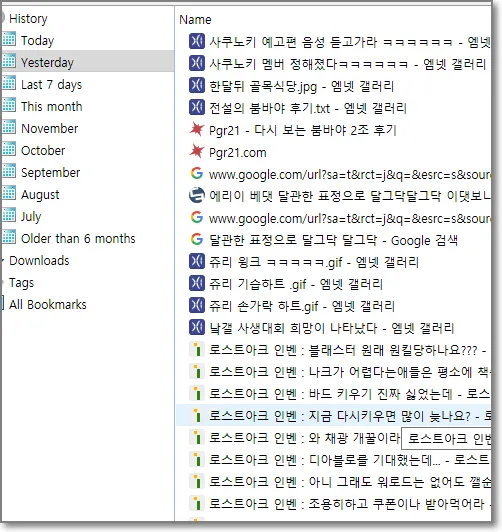Click globe favicon of 에리이 베댓 달관한 표정으로 entry

(197, 195)
